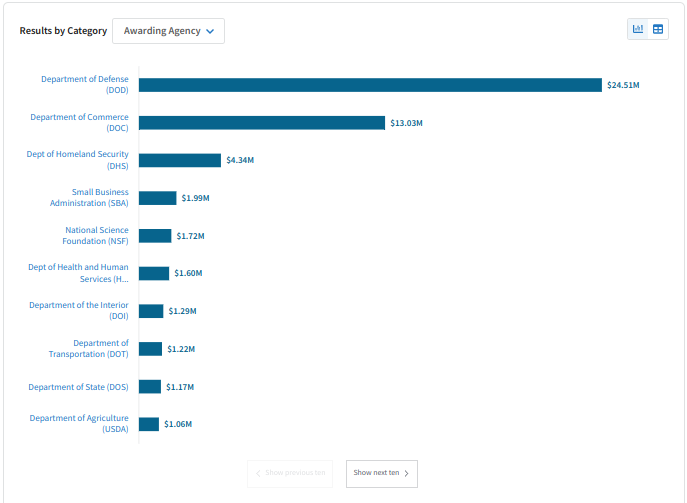Click the $1.72M value label

coord(191,236)
